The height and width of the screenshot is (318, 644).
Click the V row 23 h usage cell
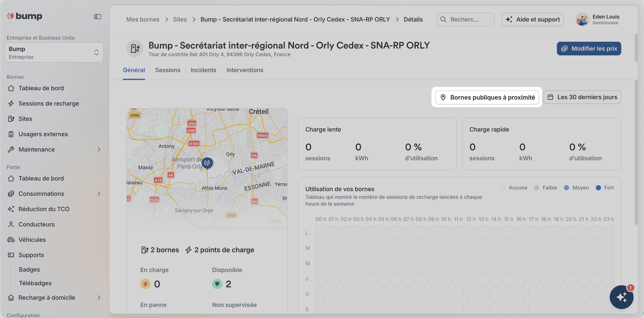pos(609,294)
